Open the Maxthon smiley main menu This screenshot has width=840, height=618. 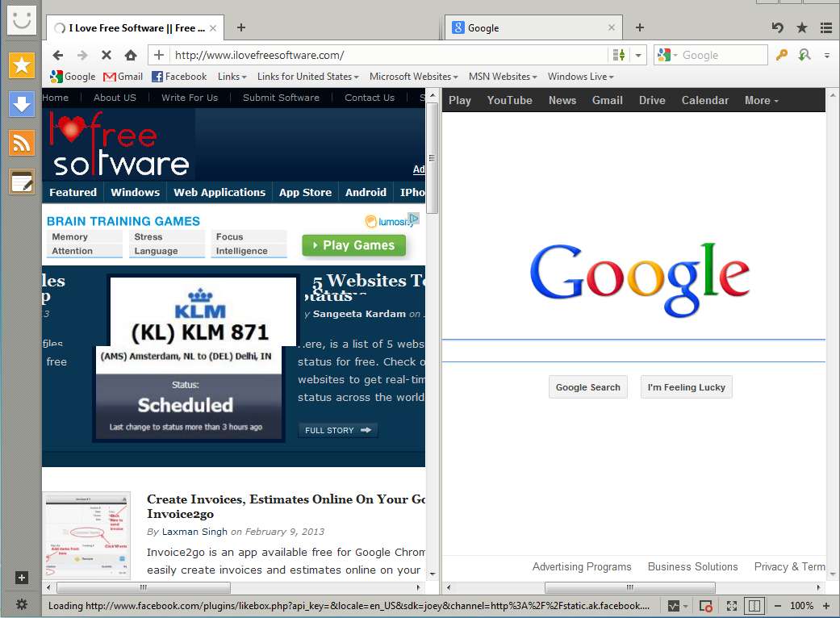[22, 21]
